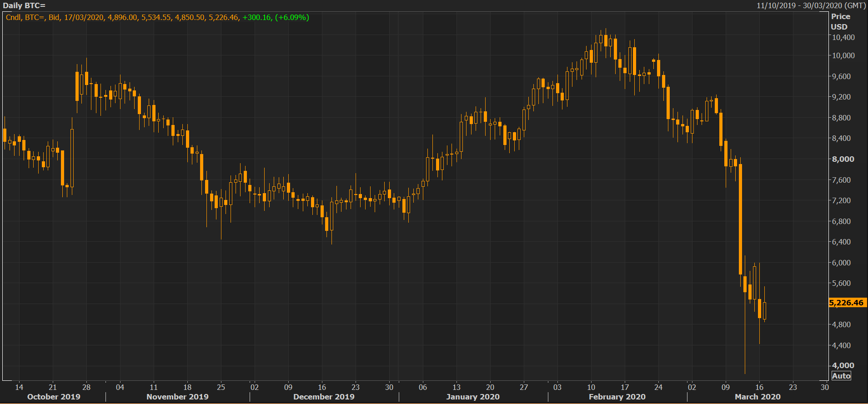This screenshot has height=404, width=868.
Task: Click the 11 date tick in November
Action: (154, 387)
